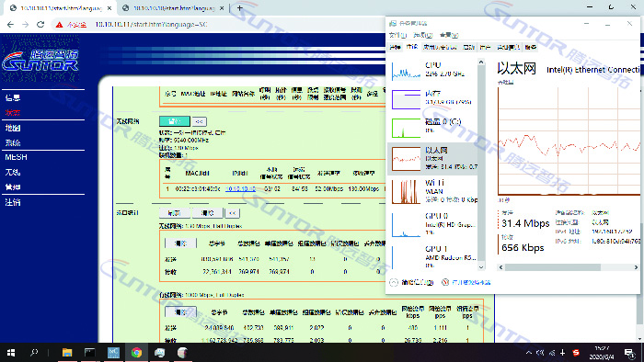Open 系统 in the SUNTOR sidebar
The height and width of the screenshot is (362, 644).
point(13,142)
